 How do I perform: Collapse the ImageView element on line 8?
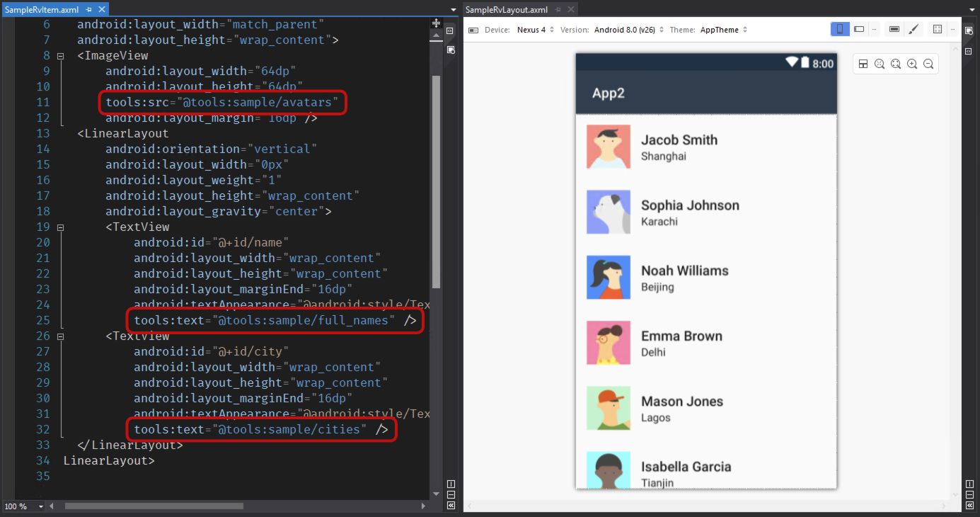pyautogui.click(x=60, y=55)
